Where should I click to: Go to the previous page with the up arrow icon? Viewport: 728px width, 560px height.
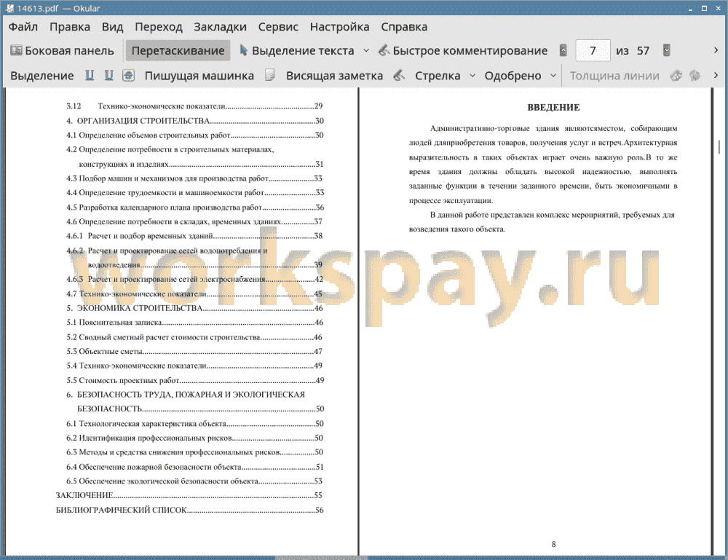pyautogui.click(x=563, y=50)
